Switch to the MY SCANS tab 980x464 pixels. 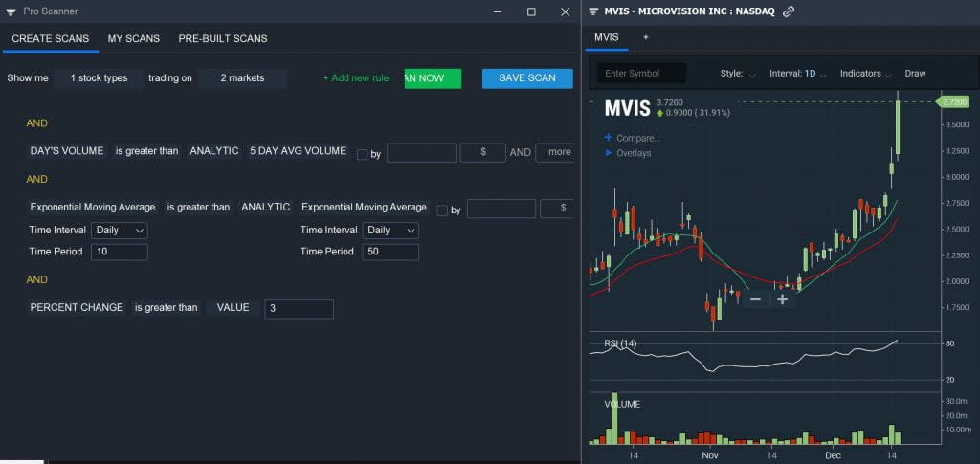[134, 38]
